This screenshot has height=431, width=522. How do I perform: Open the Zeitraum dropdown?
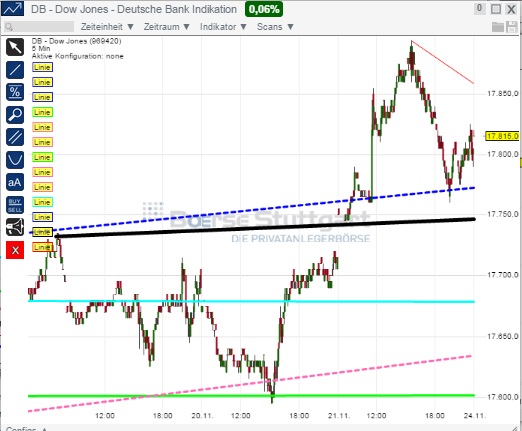167,27
